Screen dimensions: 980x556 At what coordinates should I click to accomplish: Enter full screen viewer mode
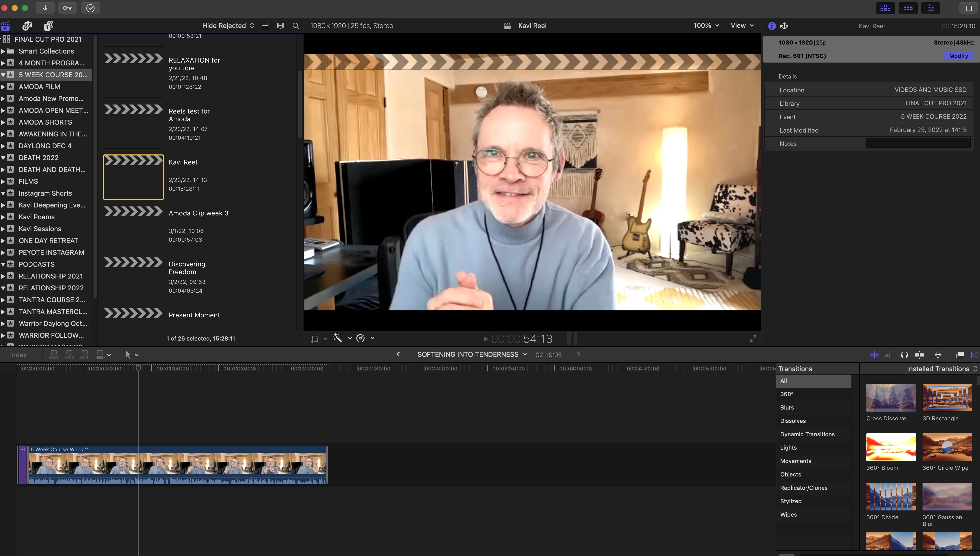point(753,338)
